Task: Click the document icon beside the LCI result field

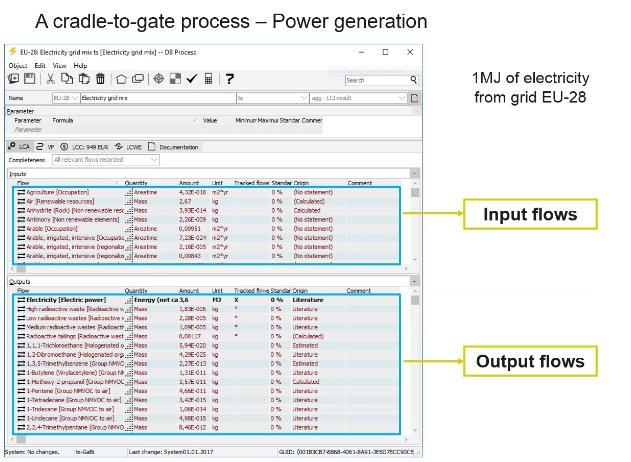Action: (x=414, y=98)
